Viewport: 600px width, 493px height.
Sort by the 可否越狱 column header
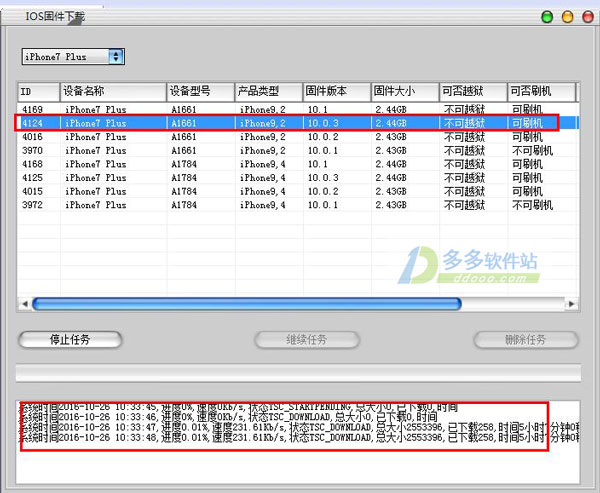point(473,92)
